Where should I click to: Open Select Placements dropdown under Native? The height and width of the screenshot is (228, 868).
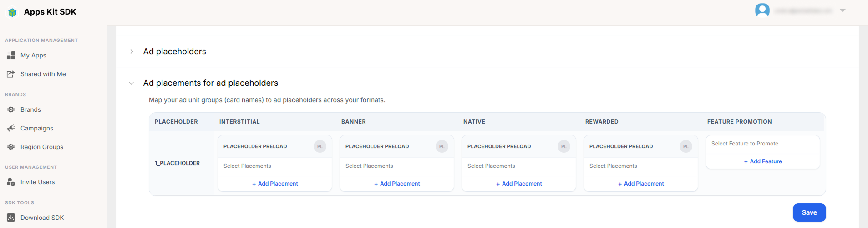(519, 166)
